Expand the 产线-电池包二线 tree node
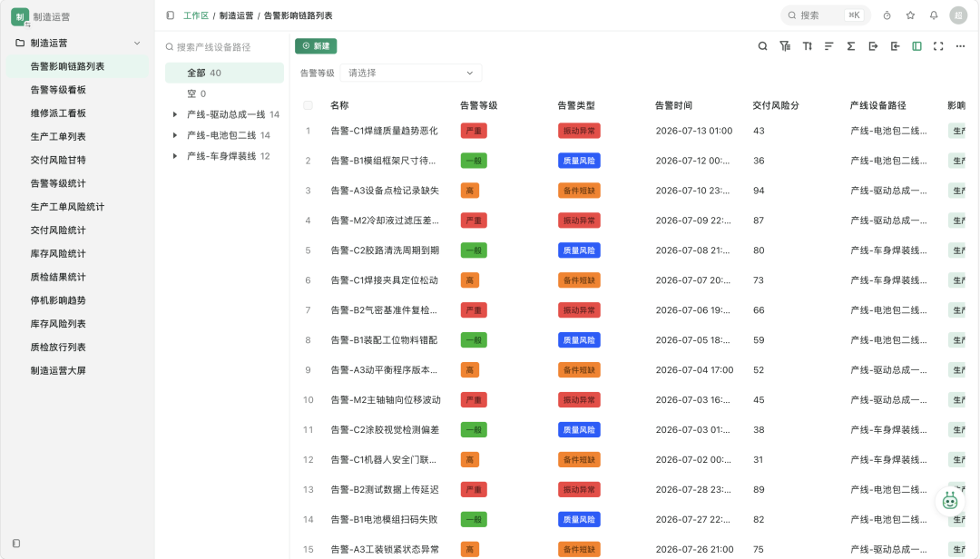The height and width of the screenshot is (559, 980). coord(175,135)
